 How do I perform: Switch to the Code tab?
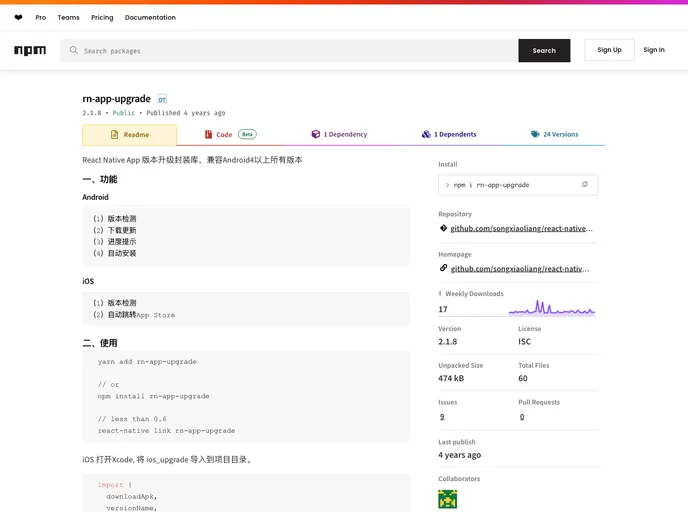[231, 134]
